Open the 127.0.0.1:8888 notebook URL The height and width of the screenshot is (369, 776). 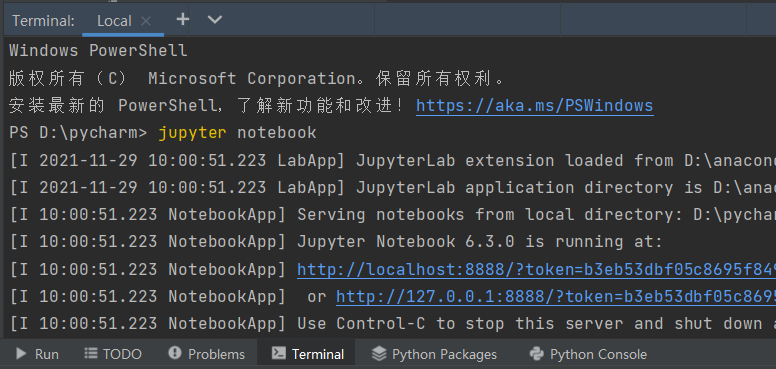pos(556,296)
